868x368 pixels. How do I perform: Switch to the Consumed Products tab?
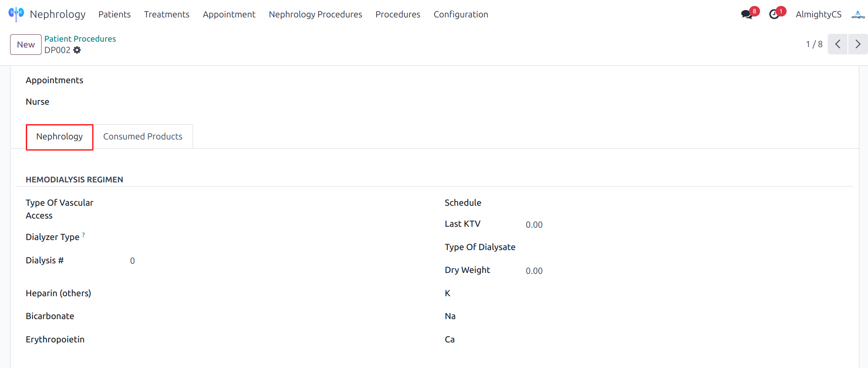click(x=143, y=137)
